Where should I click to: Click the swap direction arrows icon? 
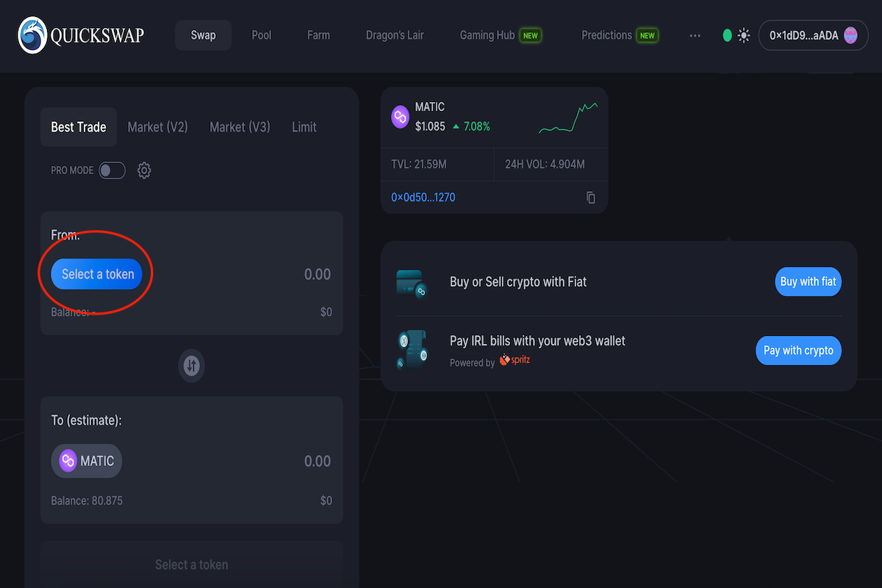(192, 365)
